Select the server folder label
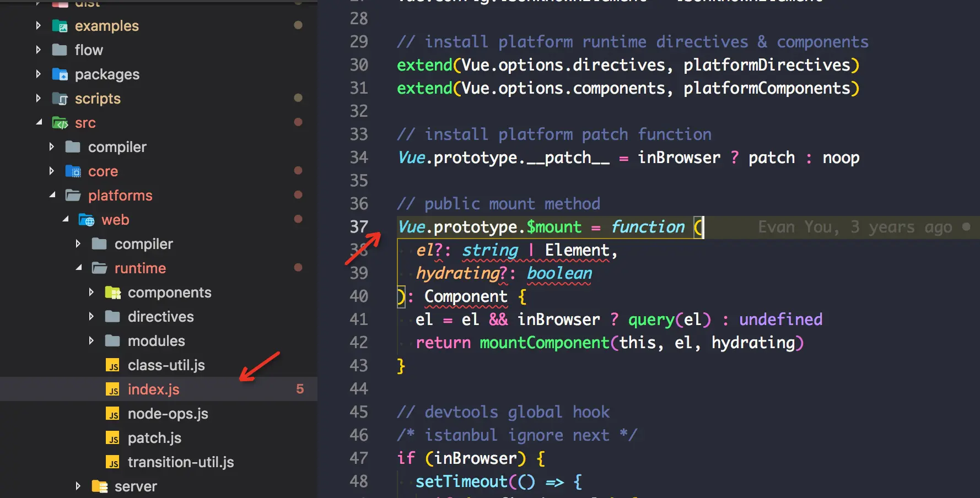Image resolution: width=980 pixels, height=498 pixels. point(136,486)
